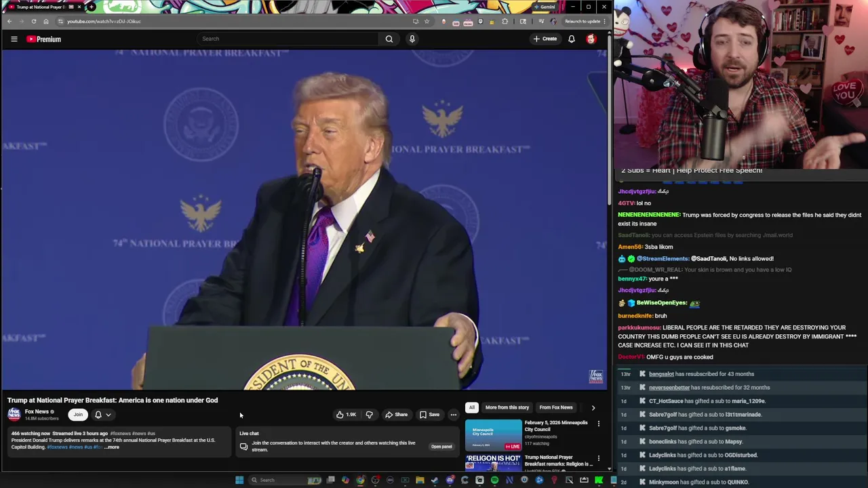This screenshot has width=868, height=488.
Task: Open options menu for Minneapolis City Council video
Action: [x=599, y=424]
